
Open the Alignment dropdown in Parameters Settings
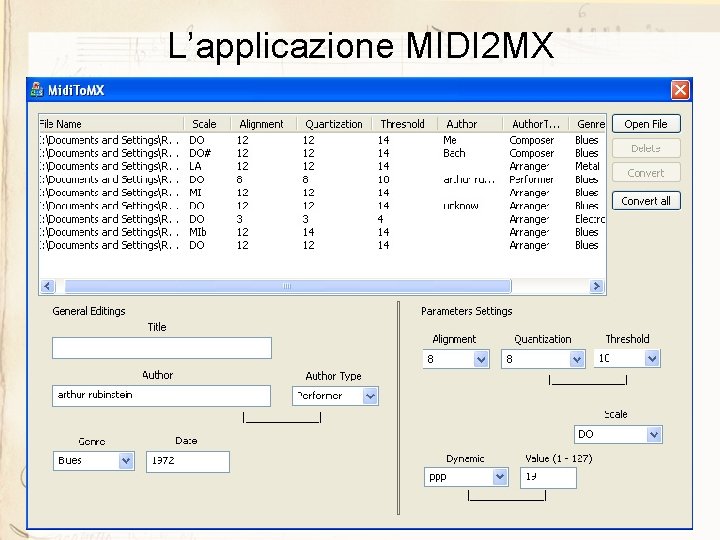click(x=481, y=359)
